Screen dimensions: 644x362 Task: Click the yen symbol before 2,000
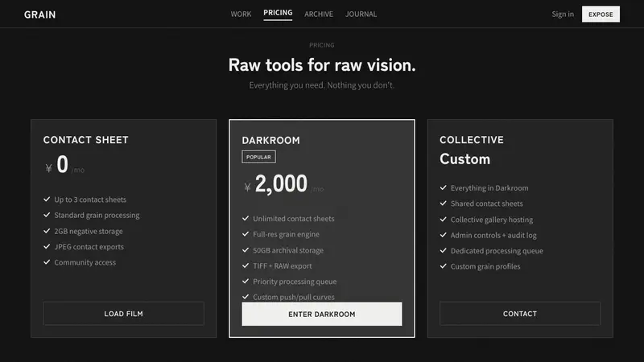(247, 187)
